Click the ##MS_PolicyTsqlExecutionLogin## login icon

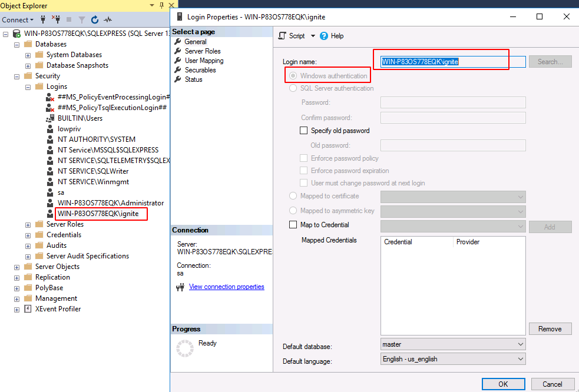click(x=50, y=108)
